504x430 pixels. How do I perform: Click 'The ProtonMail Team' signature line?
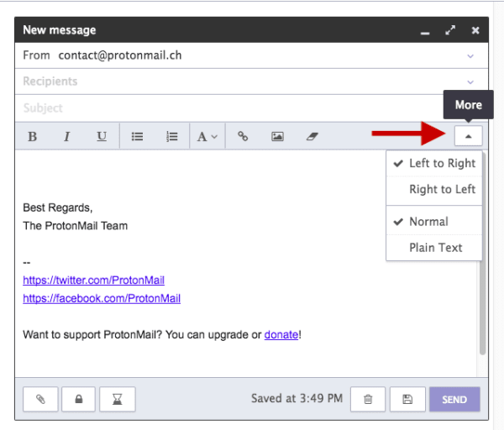click(76, 226)
